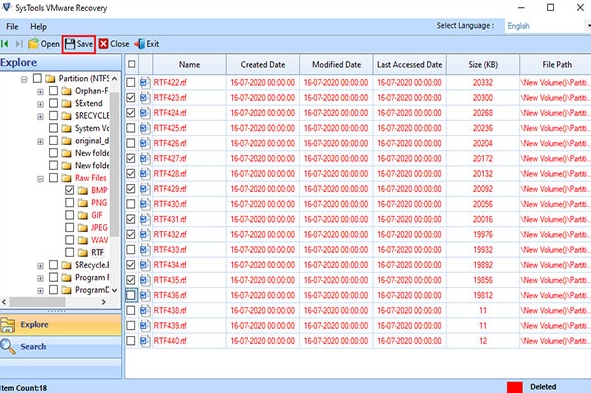Click the red Close toolbar button
The width and height of the screenshot is (591, 393).
114,44
